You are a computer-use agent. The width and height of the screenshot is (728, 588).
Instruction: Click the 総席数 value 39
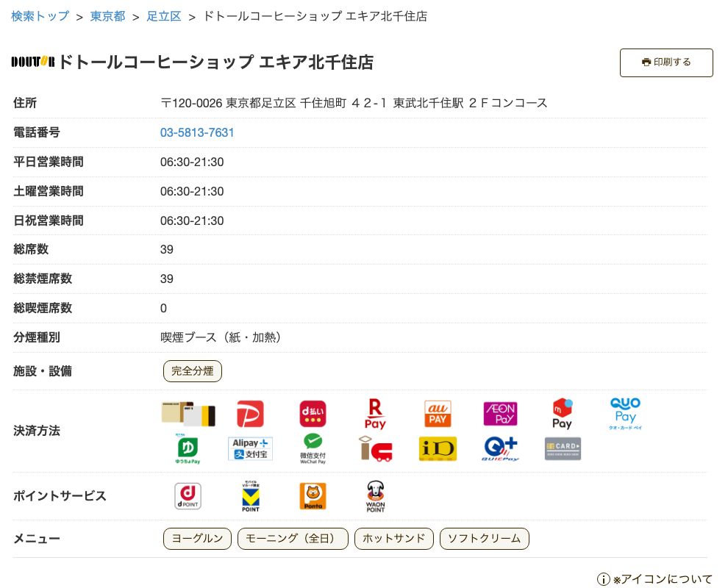[x=167, y=249]
